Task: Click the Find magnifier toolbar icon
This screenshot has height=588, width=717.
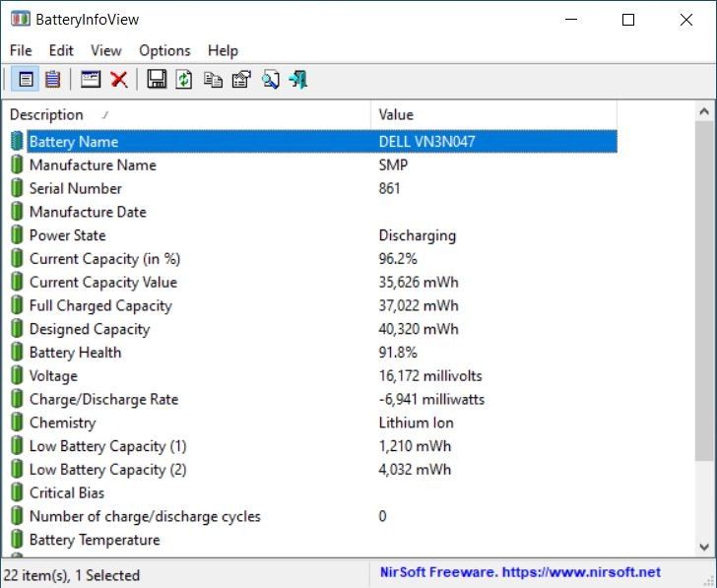Action: (270, 80)
